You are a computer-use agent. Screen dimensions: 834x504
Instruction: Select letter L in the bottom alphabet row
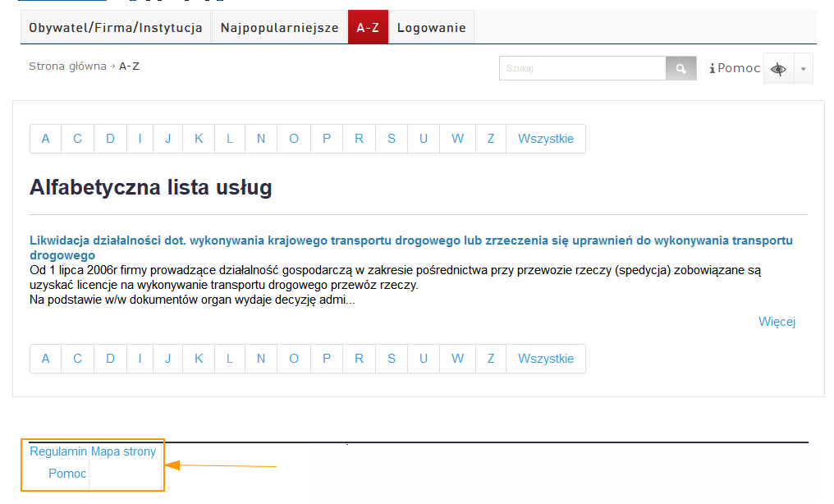[230, 359]
